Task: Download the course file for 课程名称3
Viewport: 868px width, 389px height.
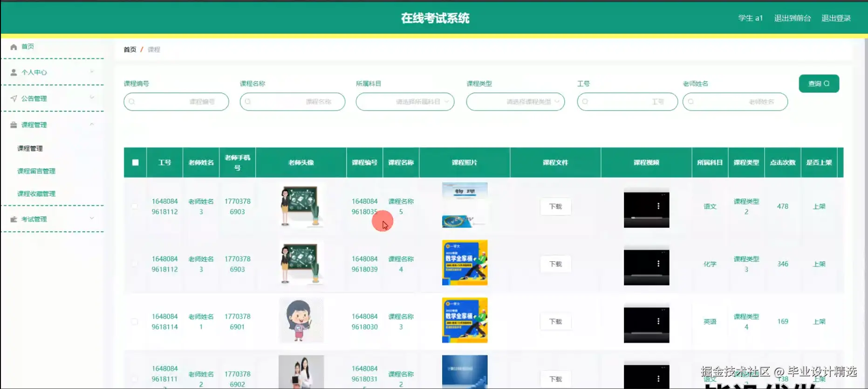Action: click(555, 321)
